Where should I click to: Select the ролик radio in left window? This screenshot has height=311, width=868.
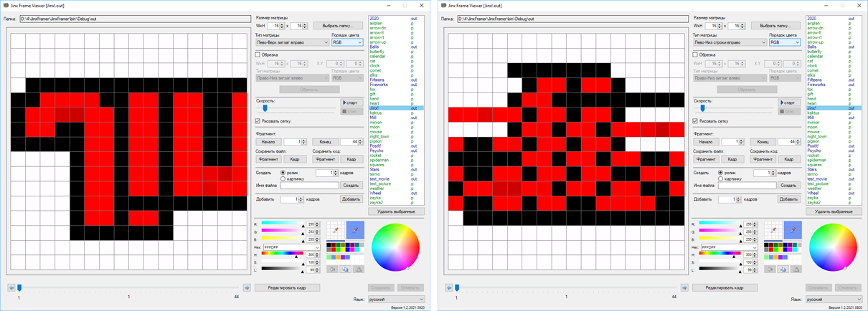(x=283, y=173)
